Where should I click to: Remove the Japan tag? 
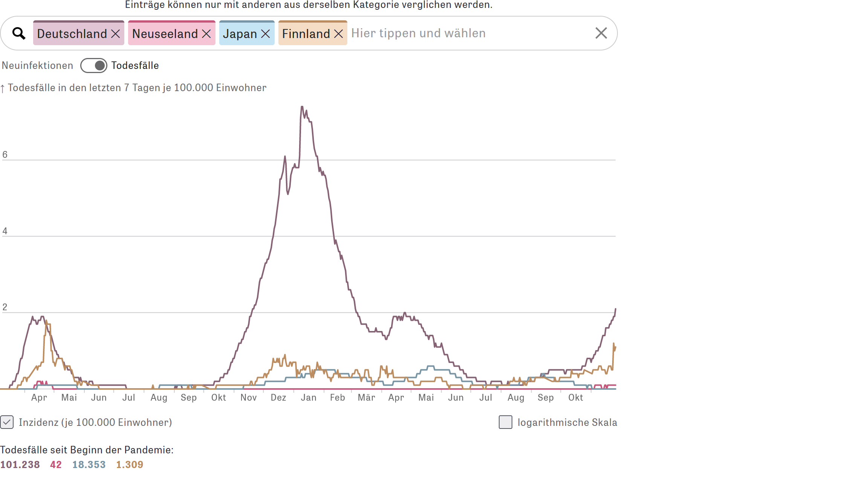(266, 34)
